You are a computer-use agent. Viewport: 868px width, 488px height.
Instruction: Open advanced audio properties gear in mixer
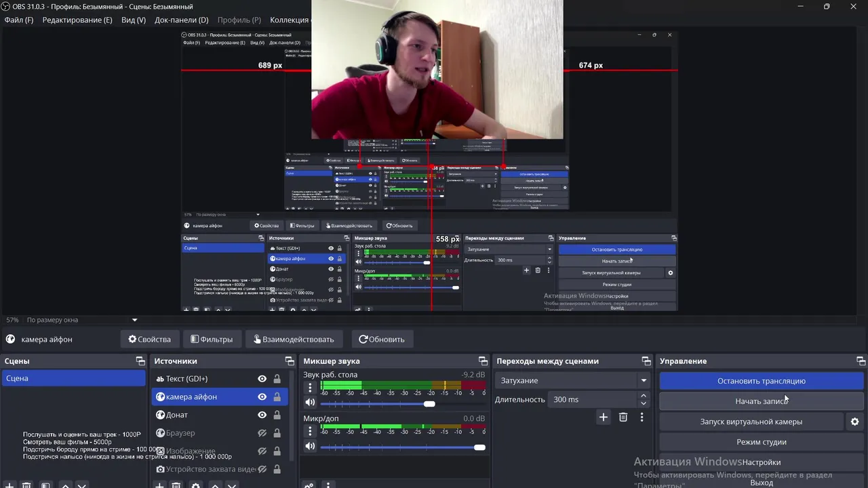click(309, 485)
